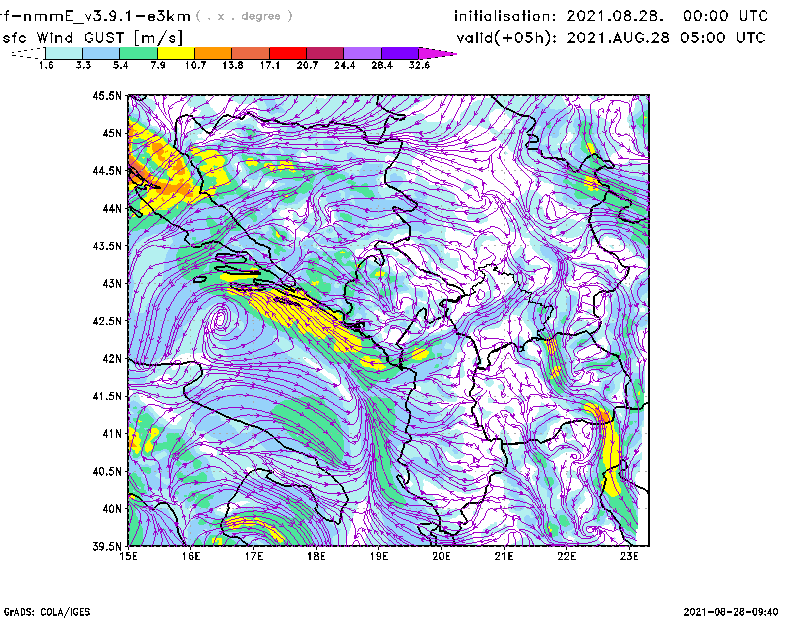Click the 'sfc Wind GUST [m/s]' label
The width and height of the screenshot is (800, 618).
click(92, 38)
